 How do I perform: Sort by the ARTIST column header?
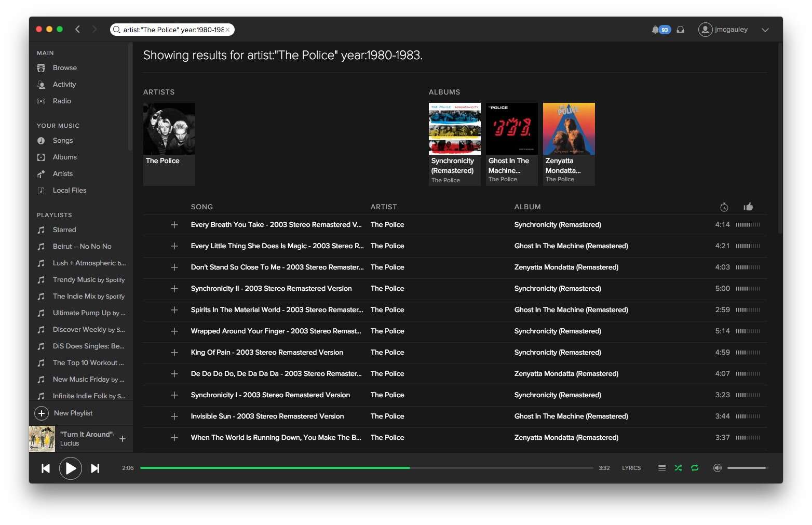[x=384, y=207]
